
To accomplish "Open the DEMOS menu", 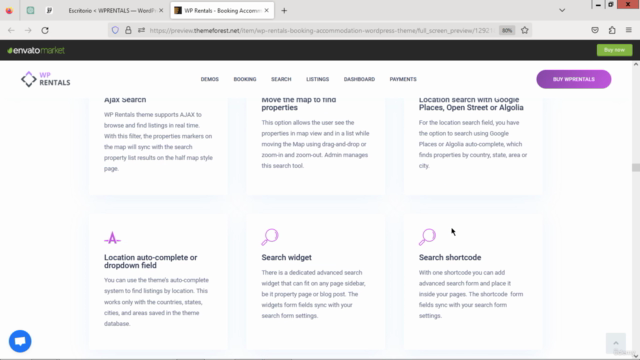I will [x=209, y=79].
